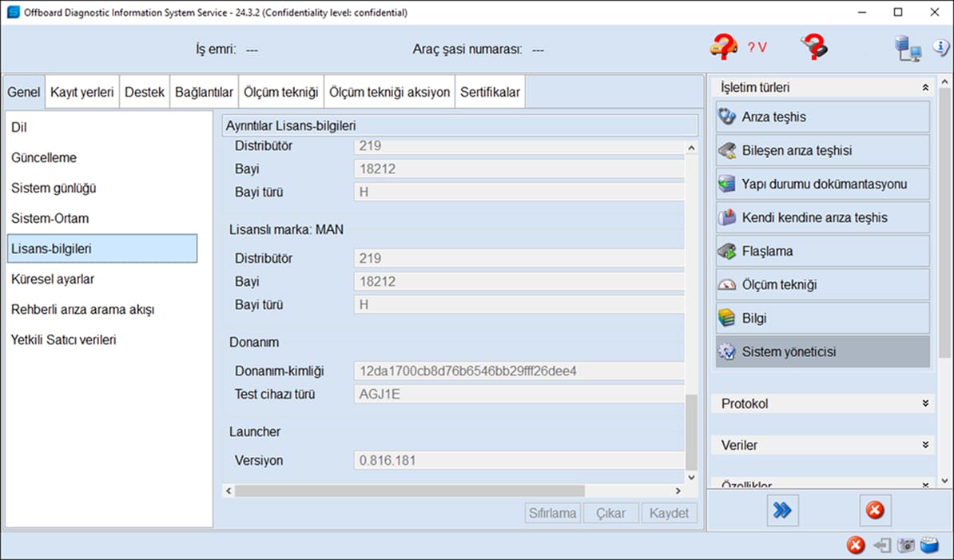Click the Sıfırlama button
Viewport: 954px width, 560px height.
[552, 513]
